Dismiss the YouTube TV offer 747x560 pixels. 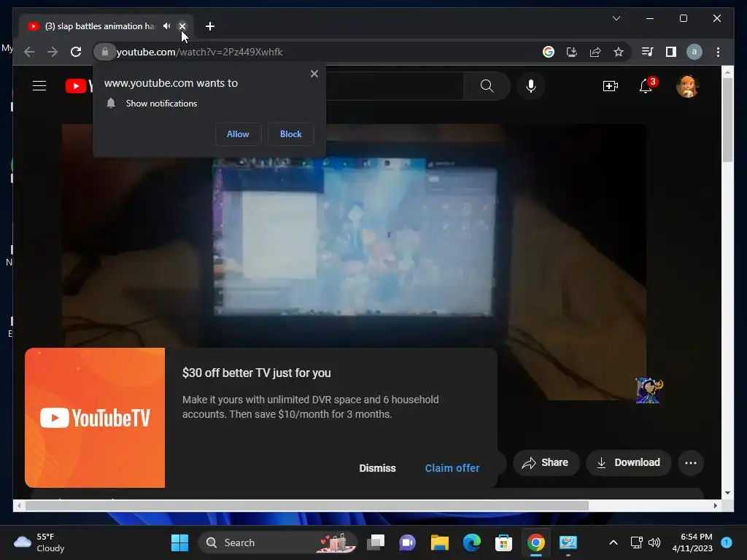point(377,468)
